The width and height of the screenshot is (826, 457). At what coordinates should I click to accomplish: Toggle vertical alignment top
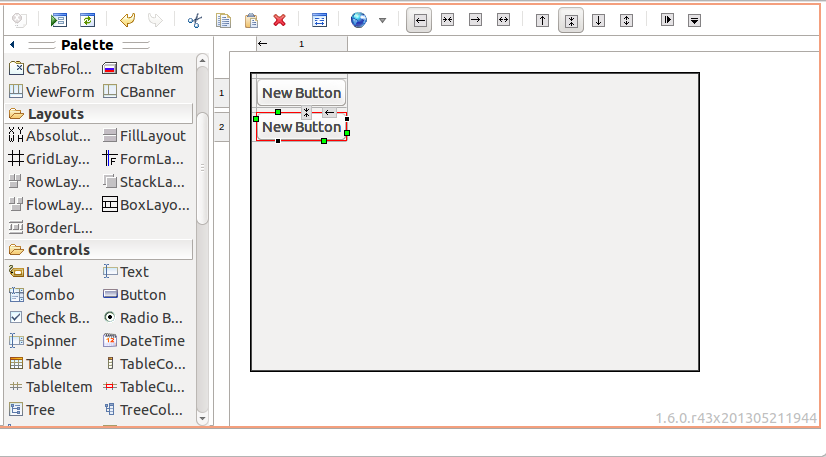543,21
